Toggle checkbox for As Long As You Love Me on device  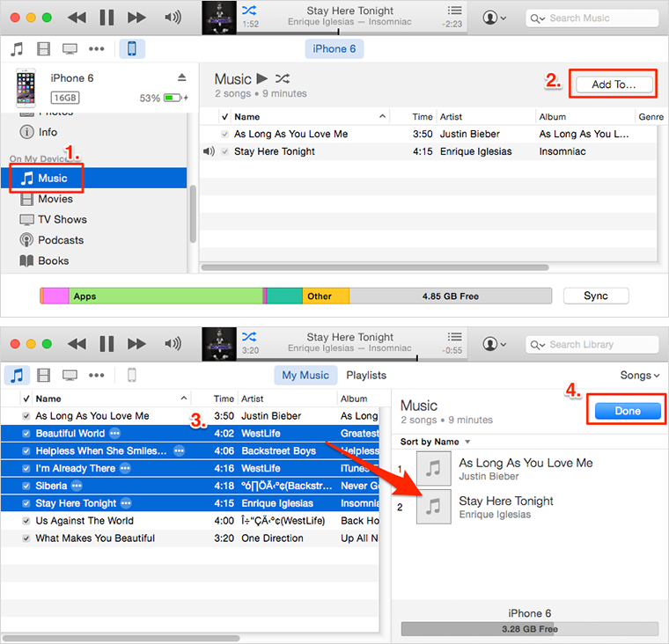point(224,134)
